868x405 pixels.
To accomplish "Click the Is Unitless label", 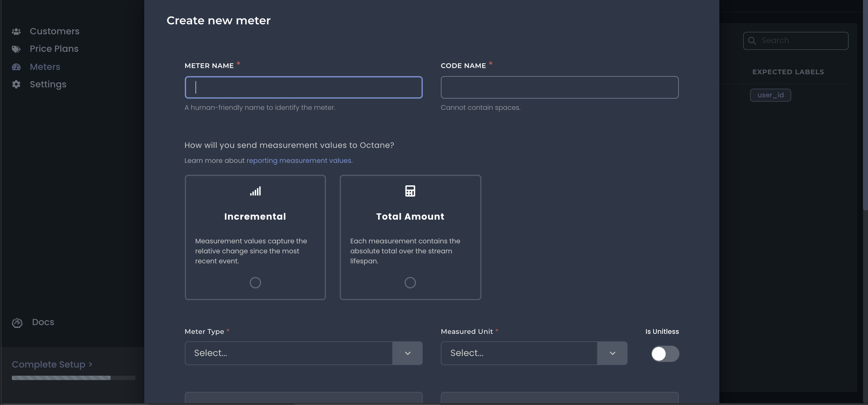I will coord(662,332).
